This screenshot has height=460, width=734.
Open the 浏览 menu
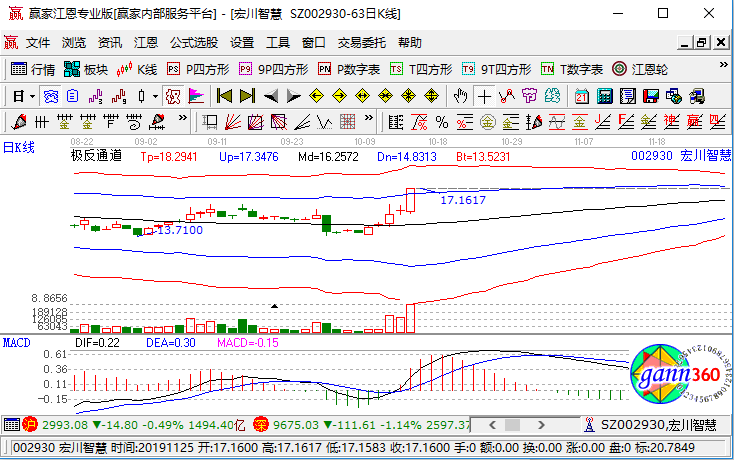[x=73, y=43]
